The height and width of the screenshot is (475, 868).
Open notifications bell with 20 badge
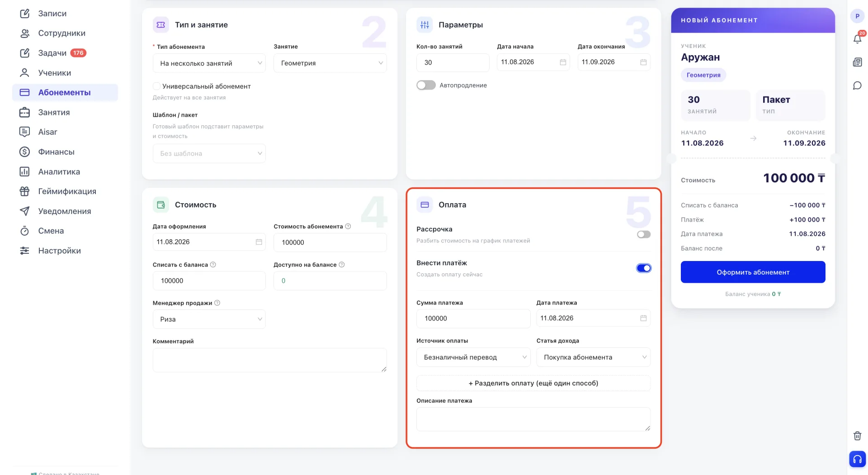857,38
